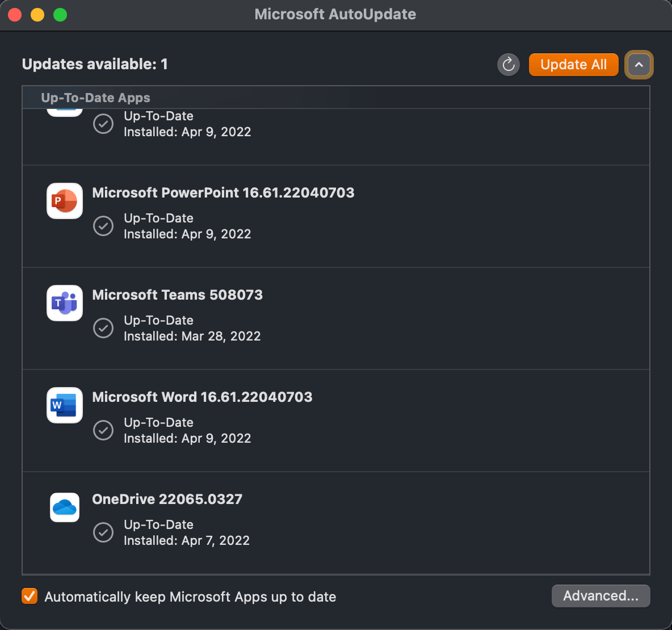Click the Microsoft AutoUpdate window title
The height and width of the screenshot is (630, 672).
click(335, 14)
